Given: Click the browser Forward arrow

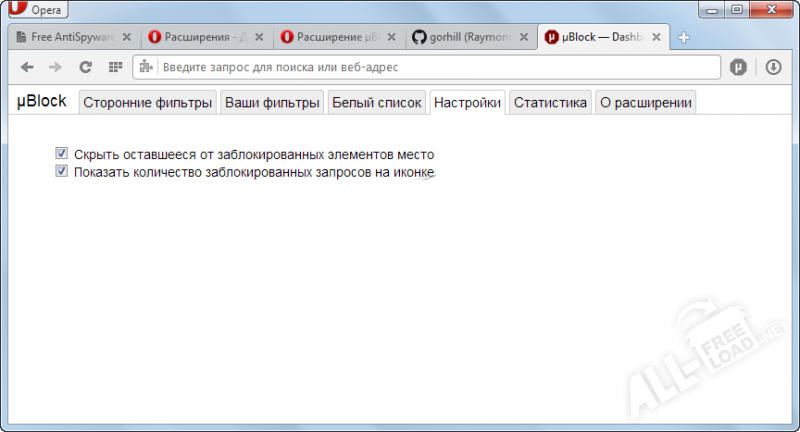Looking at the screenshot, I should (x=56, y=67).
